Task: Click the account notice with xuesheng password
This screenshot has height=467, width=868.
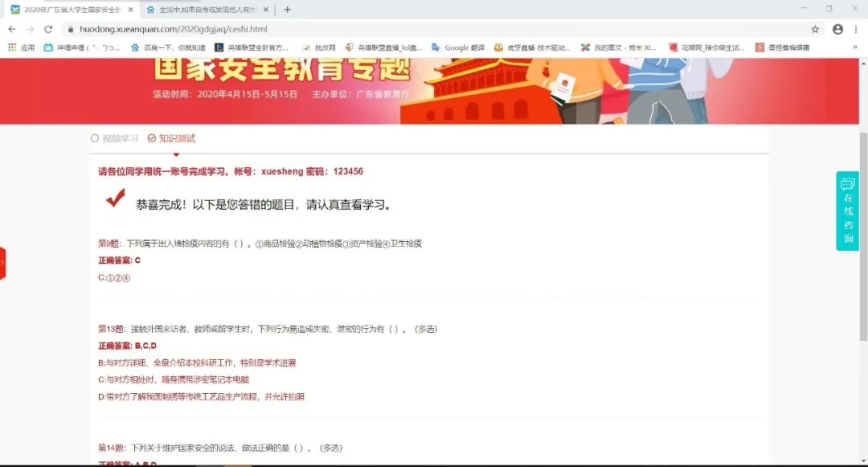Action: 231,171
